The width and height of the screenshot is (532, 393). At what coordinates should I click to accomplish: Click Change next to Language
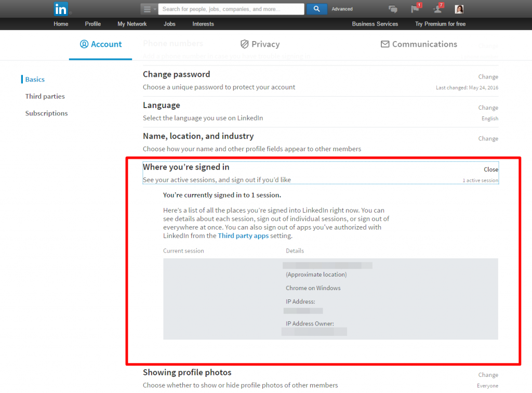coord(488,107)
